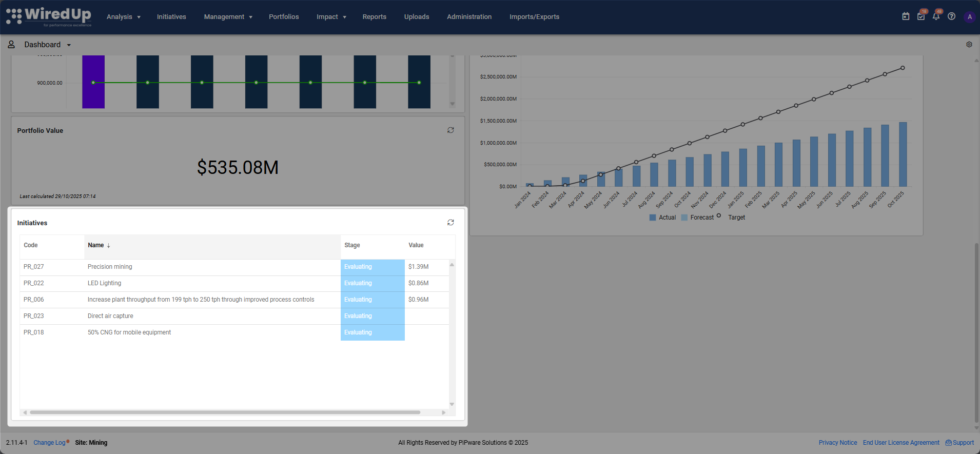Click the $0.86M value cell

click(419, 283)
